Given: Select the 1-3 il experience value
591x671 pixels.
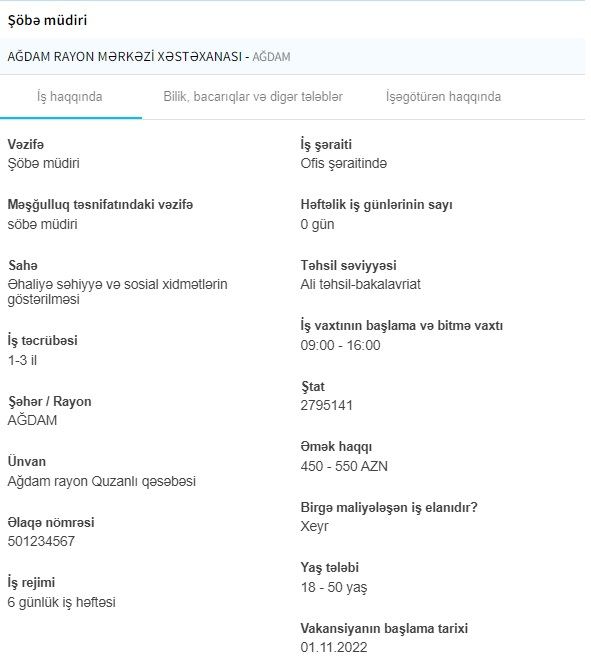Looking at the screenshot, I should point(22,360).
